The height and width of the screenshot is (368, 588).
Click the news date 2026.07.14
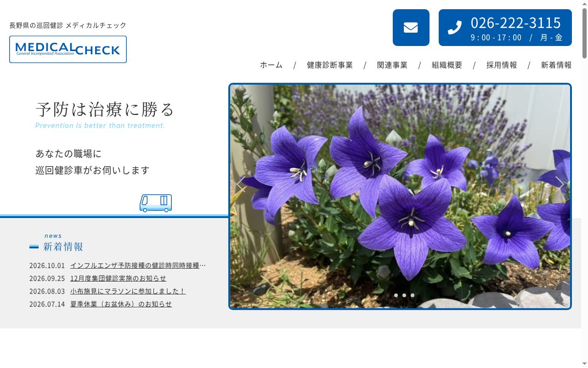(x=47, y=304)
